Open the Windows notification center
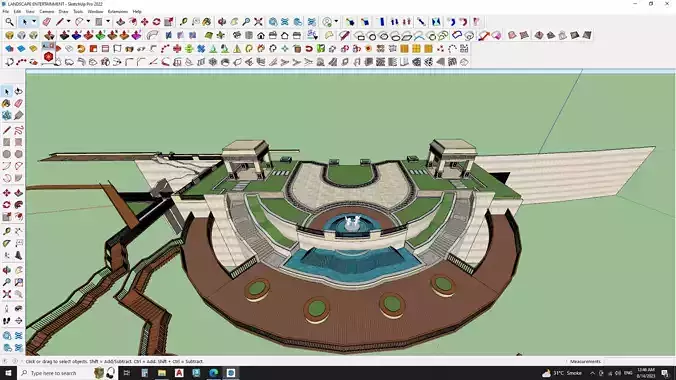The image size is (676, 380). tap(665, 373)
